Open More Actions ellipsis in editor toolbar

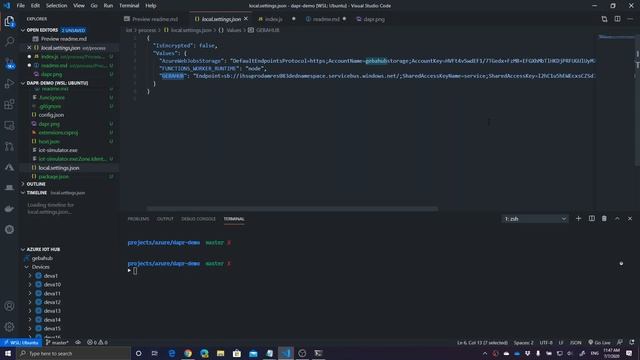pyautogui.click(x=630, y=19)
